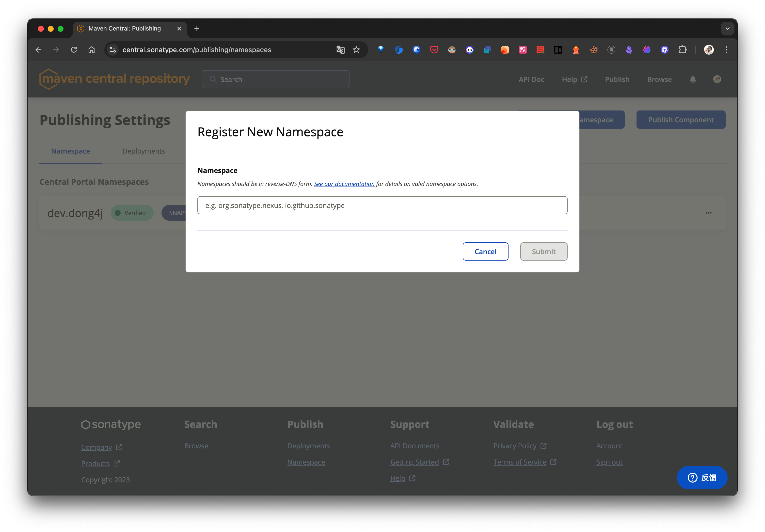
Task: Expand the tab search dropdown arrow
Action: [x=727, y=29]
